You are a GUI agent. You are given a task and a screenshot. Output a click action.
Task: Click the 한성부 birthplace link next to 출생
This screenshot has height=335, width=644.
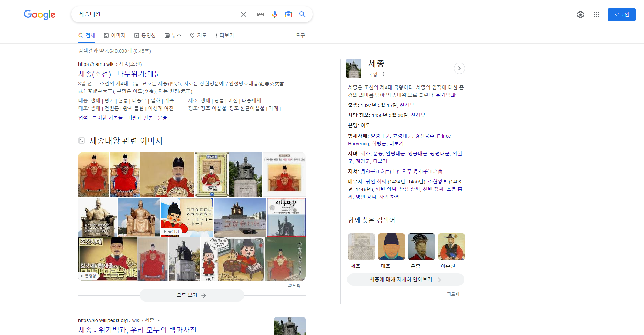pyautogui.click(x=407, y=105)
